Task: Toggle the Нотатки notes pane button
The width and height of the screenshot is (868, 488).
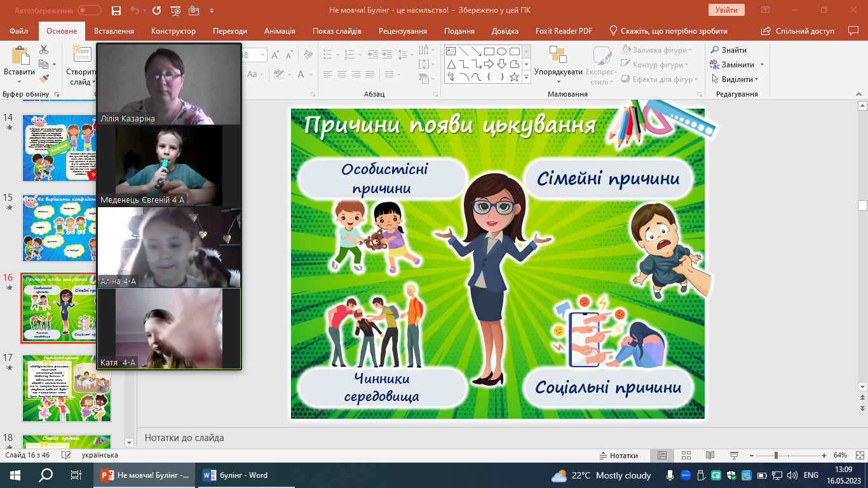Action: coord(619,456)
